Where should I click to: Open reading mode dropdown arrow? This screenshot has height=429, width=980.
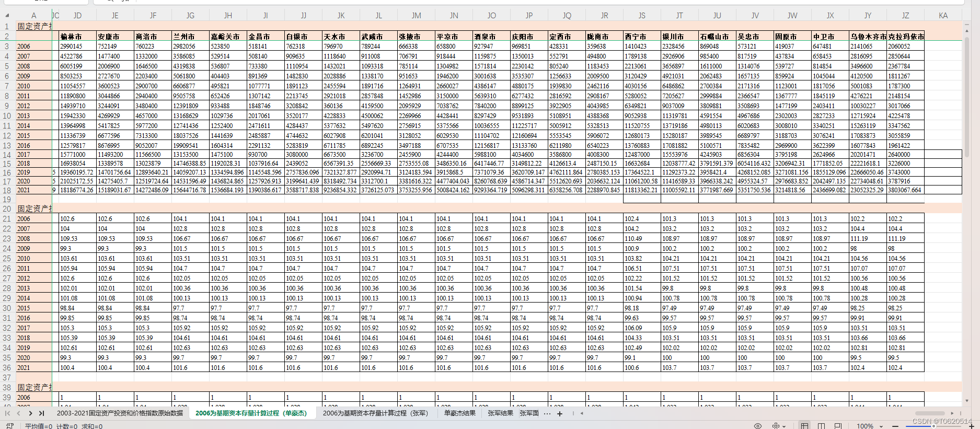coord(785,426)
